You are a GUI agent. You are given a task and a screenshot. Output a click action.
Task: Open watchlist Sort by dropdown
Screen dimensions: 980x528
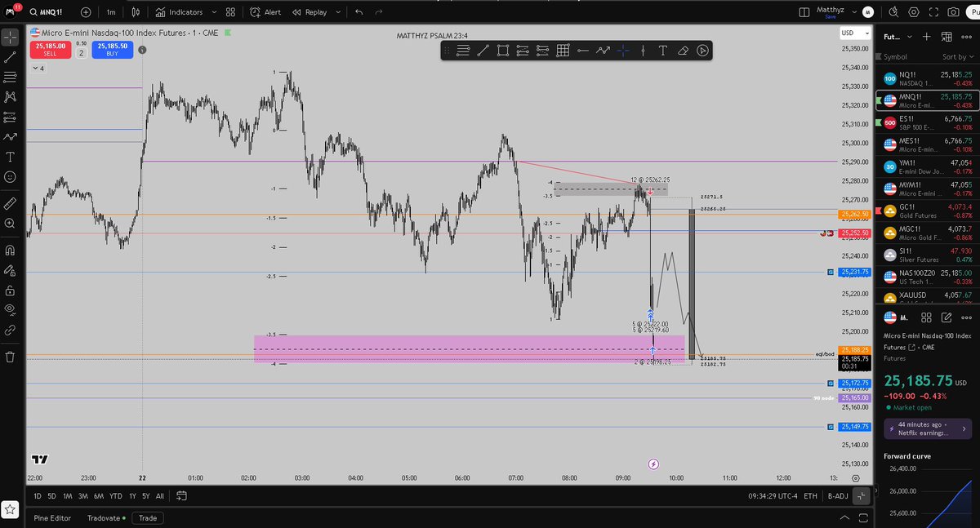click(958, 57)
